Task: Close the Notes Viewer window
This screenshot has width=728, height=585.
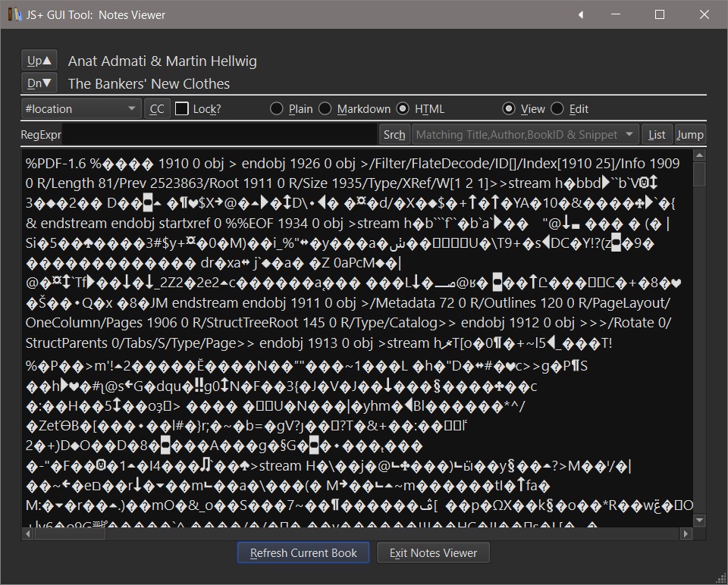Action: pos(704,15)
